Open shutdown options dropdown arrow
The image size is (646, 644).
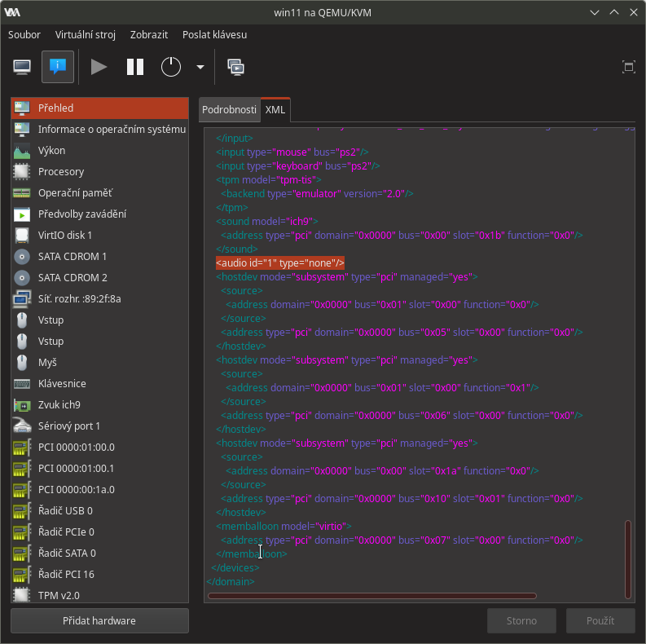(x=200, y=67)
